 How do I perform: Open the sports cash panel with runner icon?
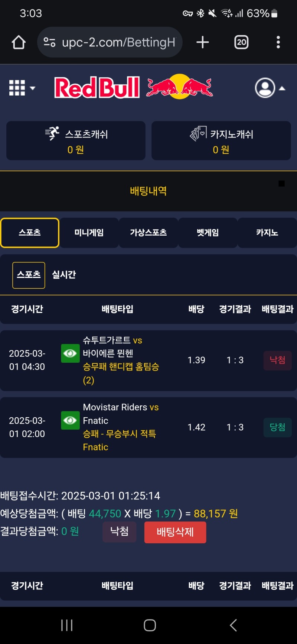[76, 141]
